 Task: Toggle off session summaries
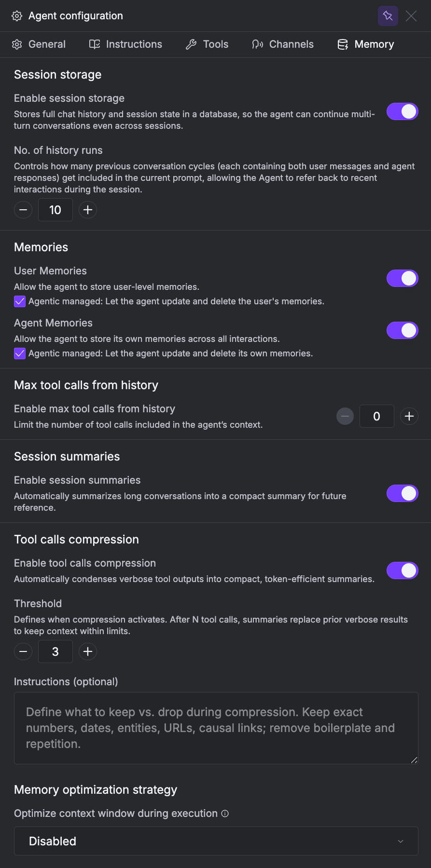pyautogui.click(x=402, y=493)
